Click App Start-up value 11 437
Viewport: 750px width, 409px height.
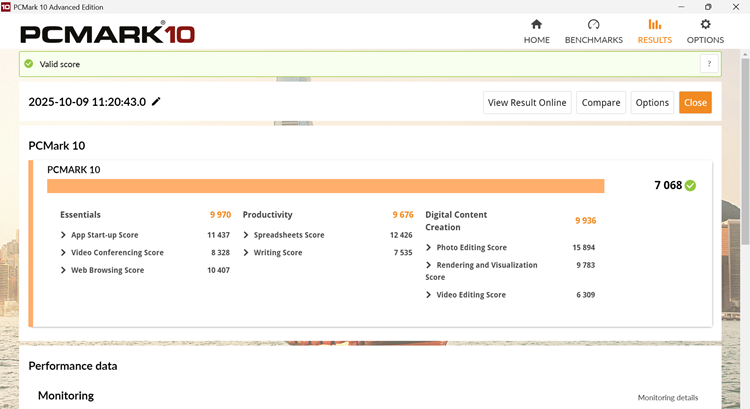218,235
